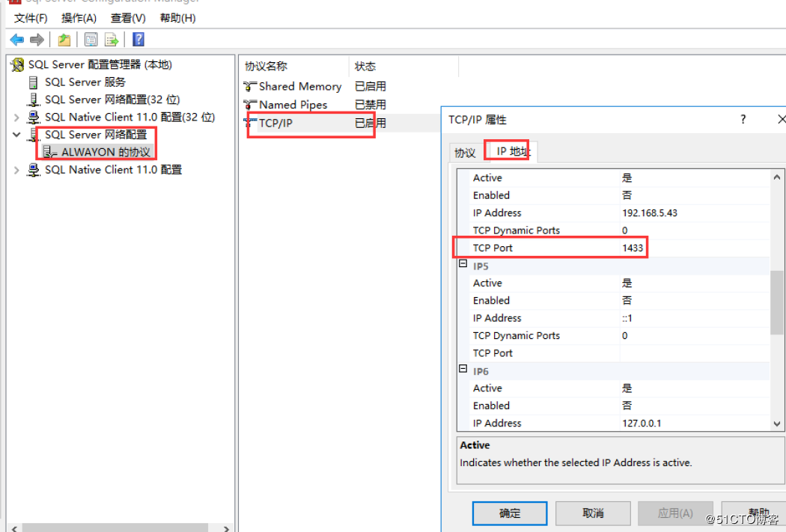Click the 状态 column header
Image resolution: width=786 pixels, height=532 pixels.
point(403,66)
